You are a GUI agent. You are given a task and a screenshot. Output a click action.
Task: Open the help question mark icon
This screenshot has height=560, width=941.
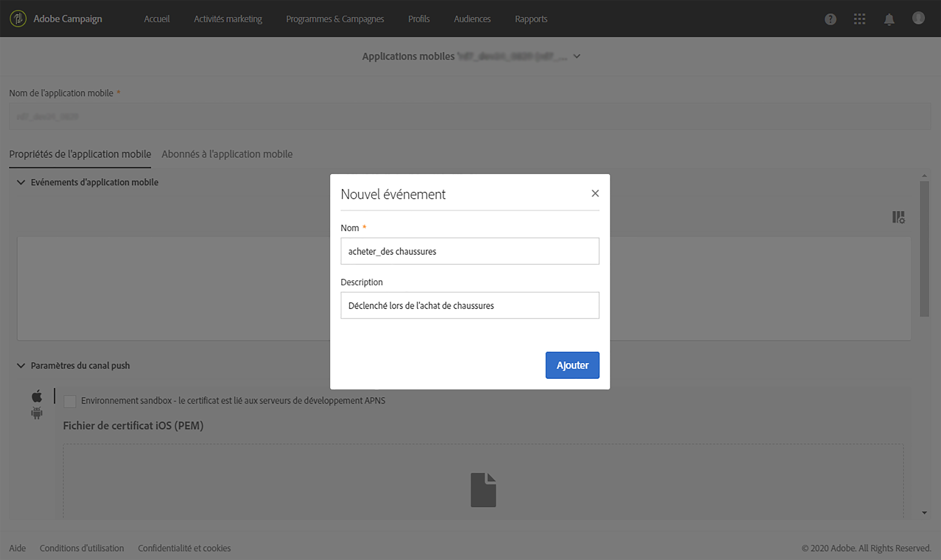pyautogui.click(x=830, y=19)
